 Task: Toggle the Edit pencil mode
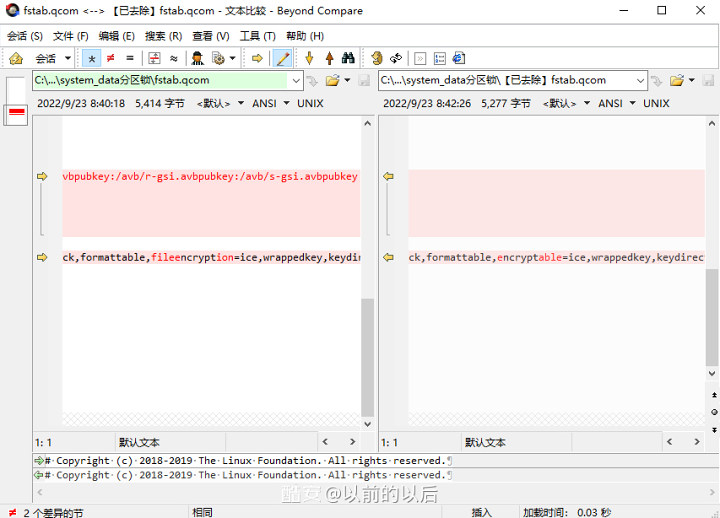pyautogui.click(x=282, y=58)
